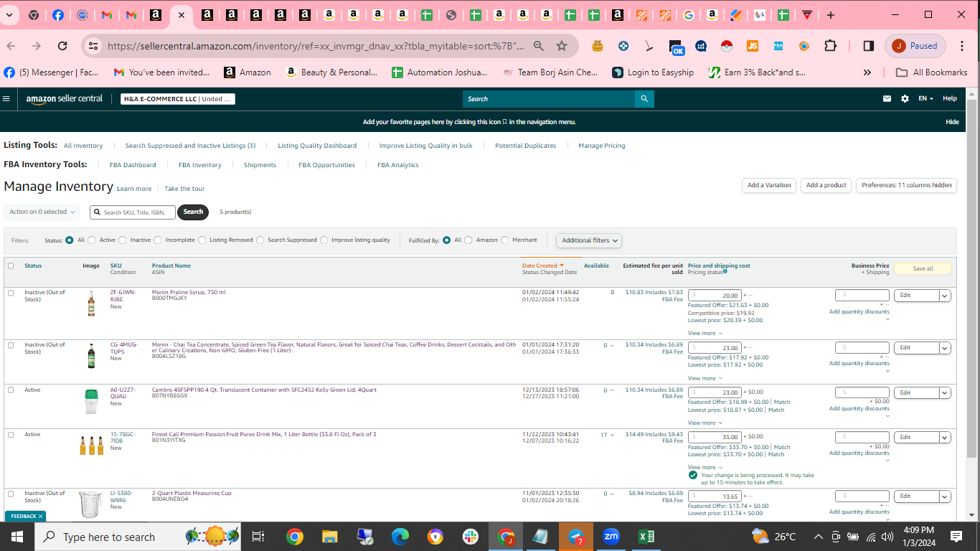Screen dimensions: 980x551
Task: Click the SKU, Title, ISBN search field
Action: click(133, 212)
